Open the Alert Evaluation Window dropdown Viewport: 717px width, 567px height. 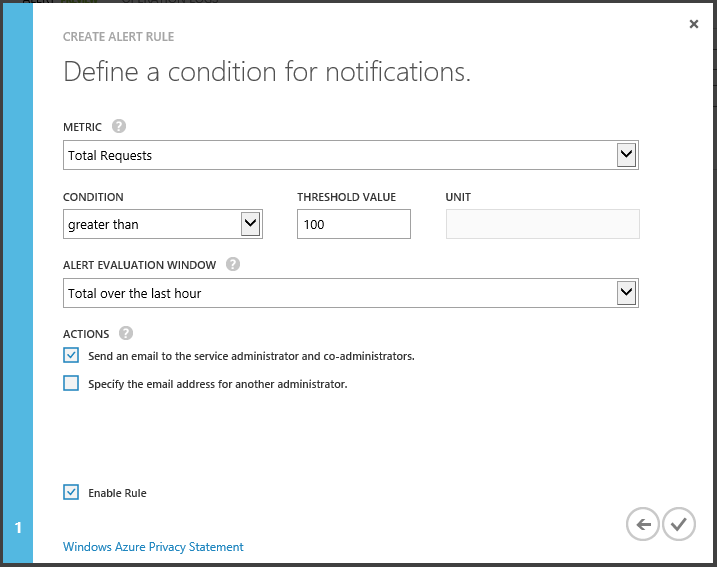pos(350,293)
